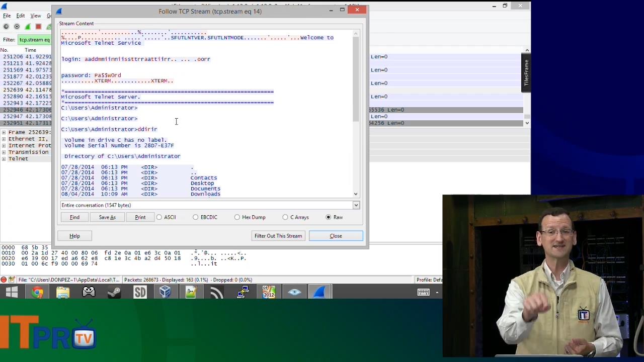Select packet row 251569
The width and height of the screenshot is (644, 362).
coord(26,70)
